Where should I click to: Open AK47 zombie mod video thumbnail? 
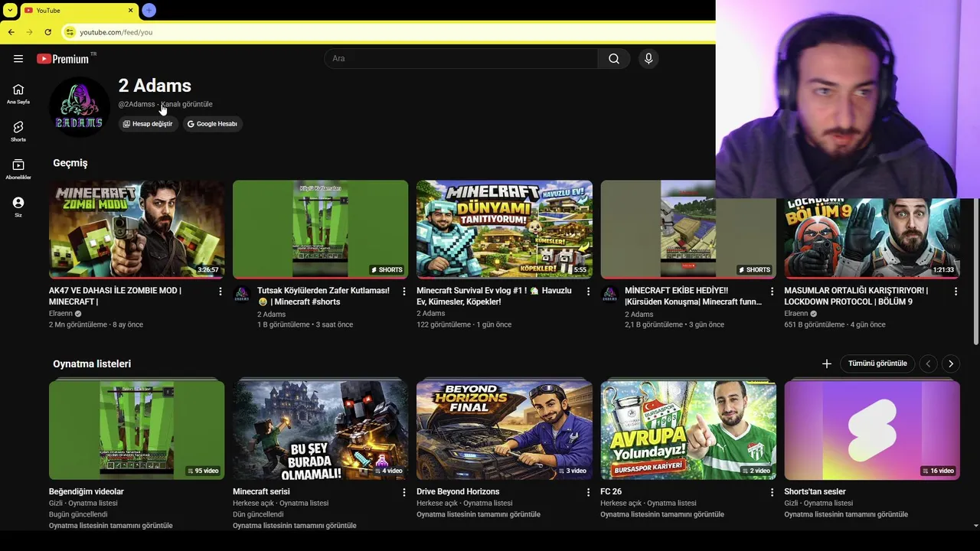tap(137, 229)
